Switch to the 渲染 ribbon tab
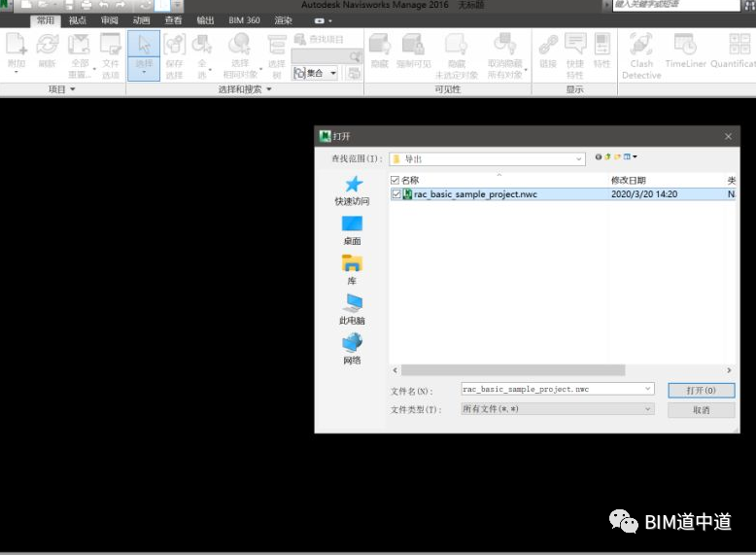Screen dimensions: 756x555 284,20
